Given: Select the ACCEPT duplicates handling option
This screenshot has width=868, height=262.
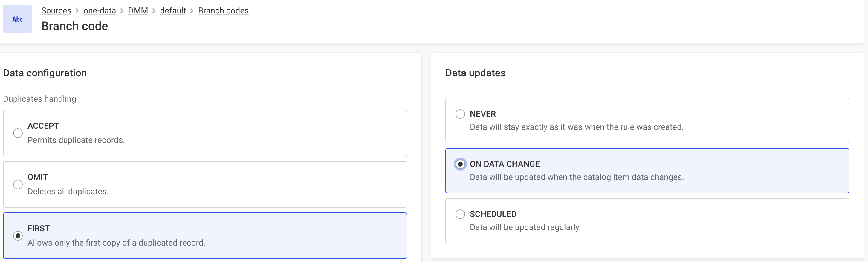Looking at the screenshot, I should [18, 133].
